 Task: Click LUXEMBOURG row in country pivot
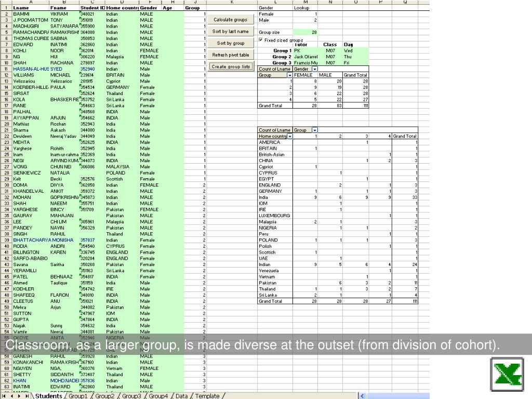click(x=338, y=216)
